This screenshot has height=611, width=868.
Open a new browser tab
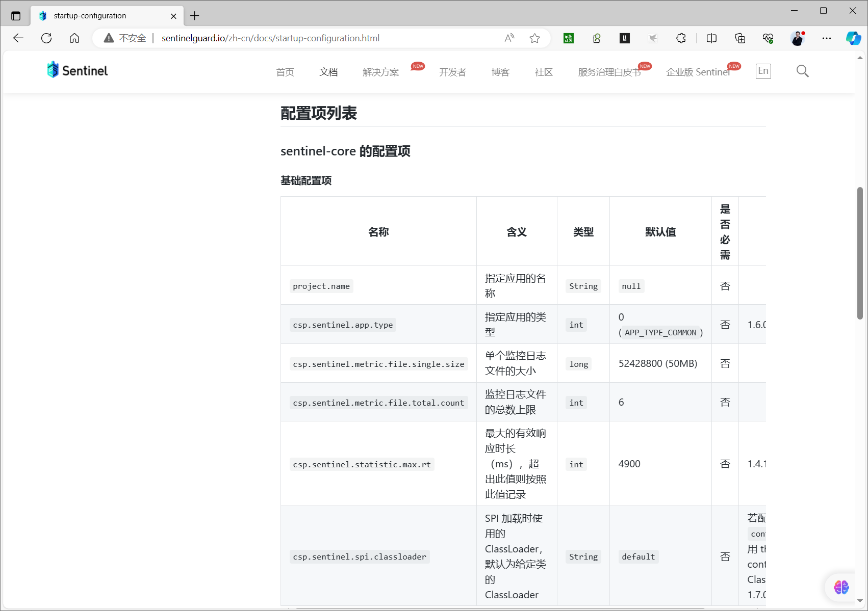(194, 16)
